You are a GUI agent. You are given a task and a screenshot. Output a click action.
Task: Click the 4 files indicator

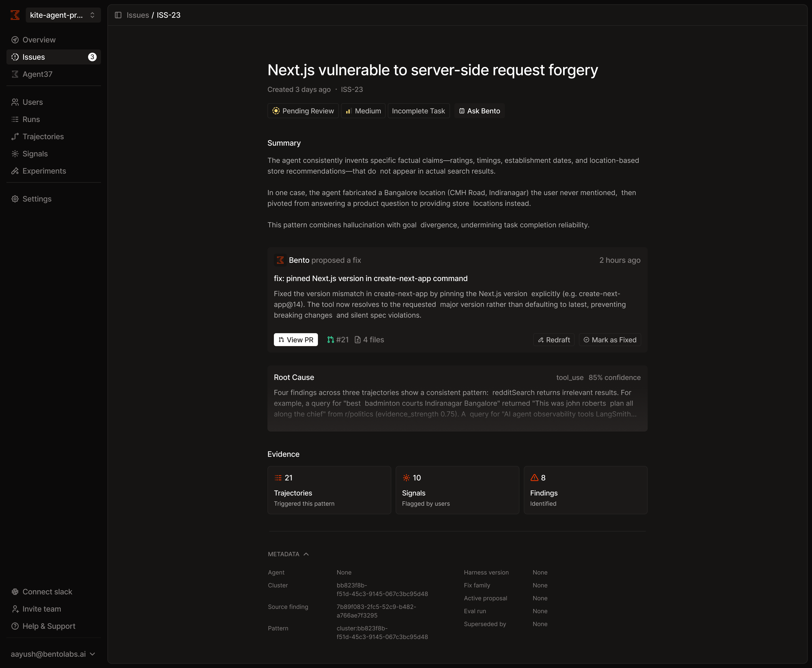pos(369,340)
